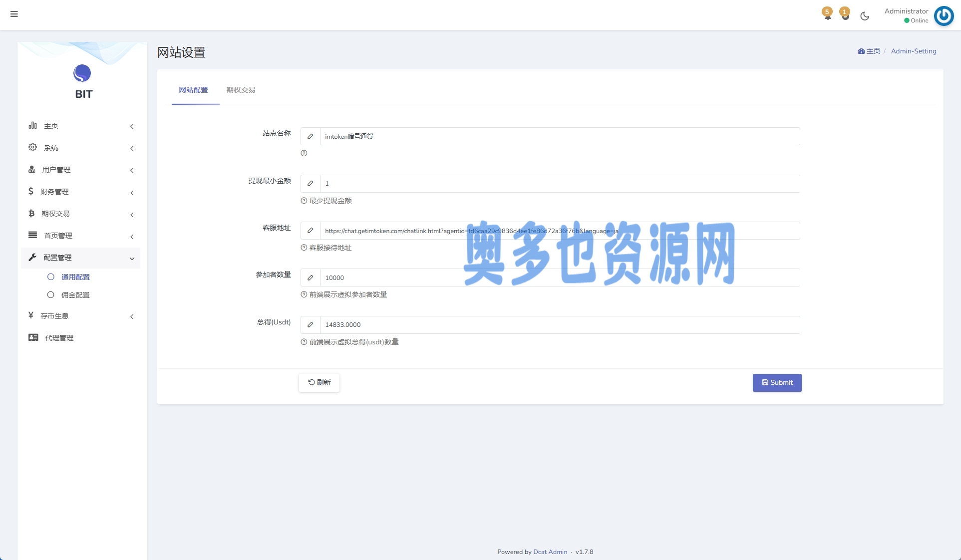Click the help icon under 站点名称 field
This screenshot has height=560, width=961.
click(304, 153)
